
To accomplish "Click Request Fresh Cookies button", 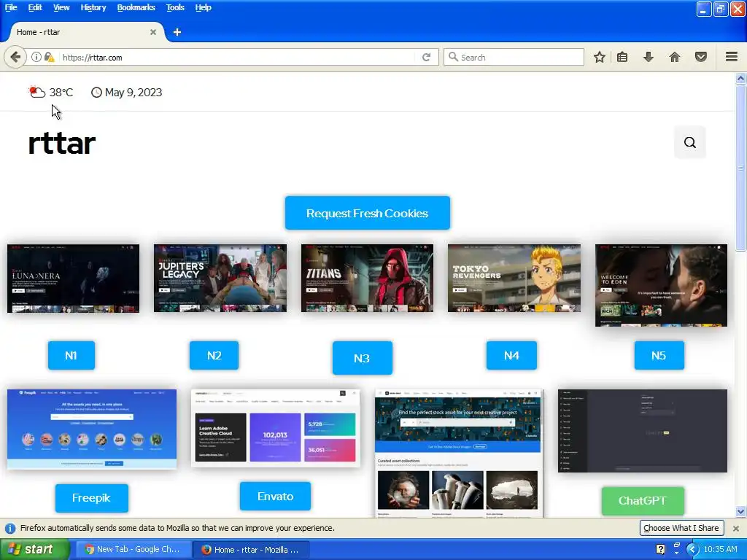I will (368, 213).
